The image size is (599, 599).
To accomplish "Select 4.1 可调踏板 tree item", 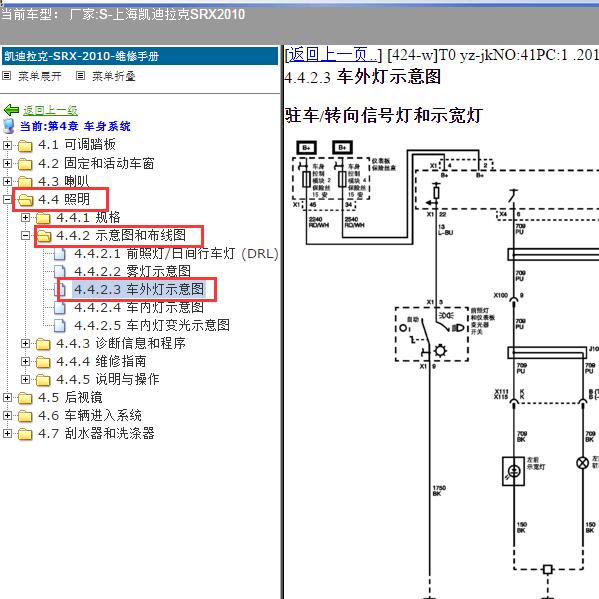I will [77, 145].
